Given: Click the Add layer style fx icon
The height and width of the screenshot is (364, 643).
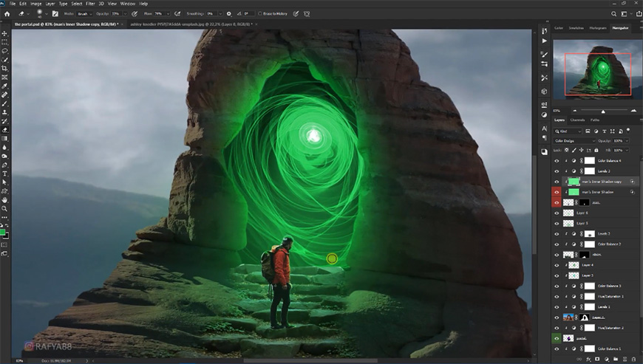Looking at the screenshot, I should pos(588,359).
